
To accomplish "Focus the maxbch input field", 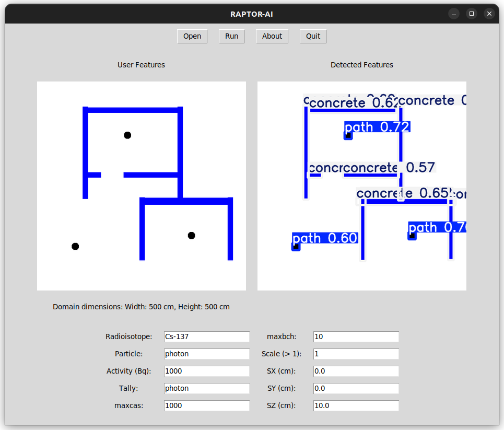I will (x=356, y=337).
